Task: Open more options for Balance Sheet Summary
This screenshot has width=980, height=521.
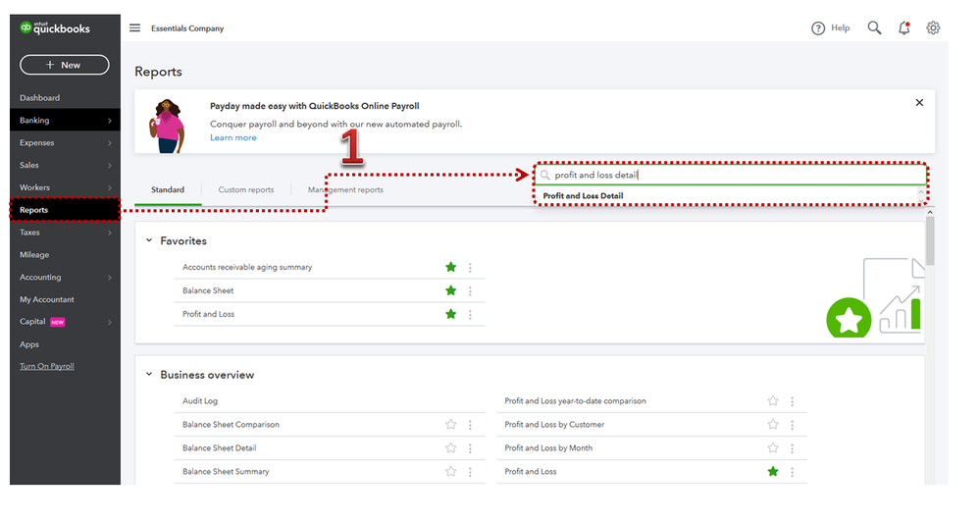Action: [470, 472]
